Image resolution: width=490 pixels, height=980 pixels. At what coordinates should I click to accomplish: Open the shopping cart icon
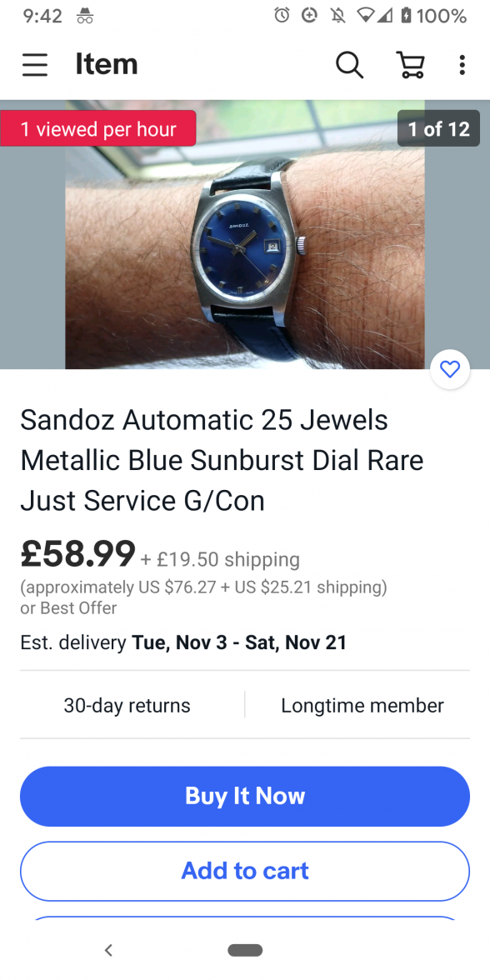pos(411,64)
